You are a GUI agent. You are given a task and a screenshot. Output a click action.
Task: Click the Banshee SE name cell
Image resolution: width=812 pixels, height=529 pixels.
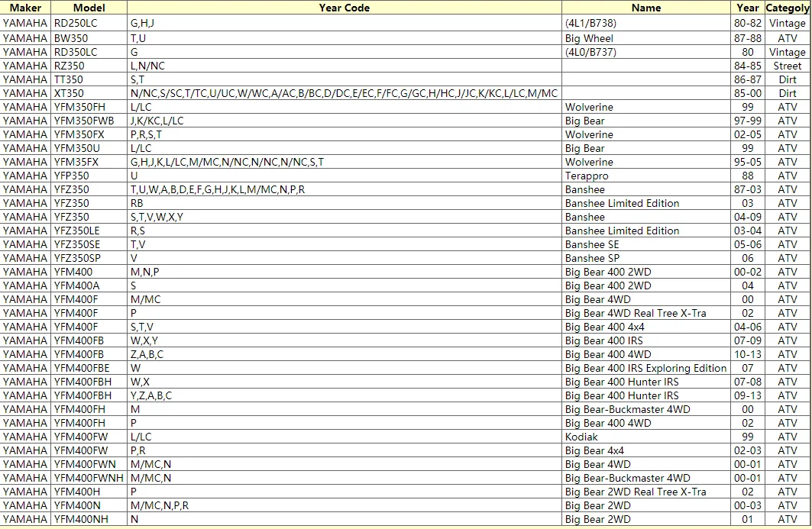click(645, 244)
